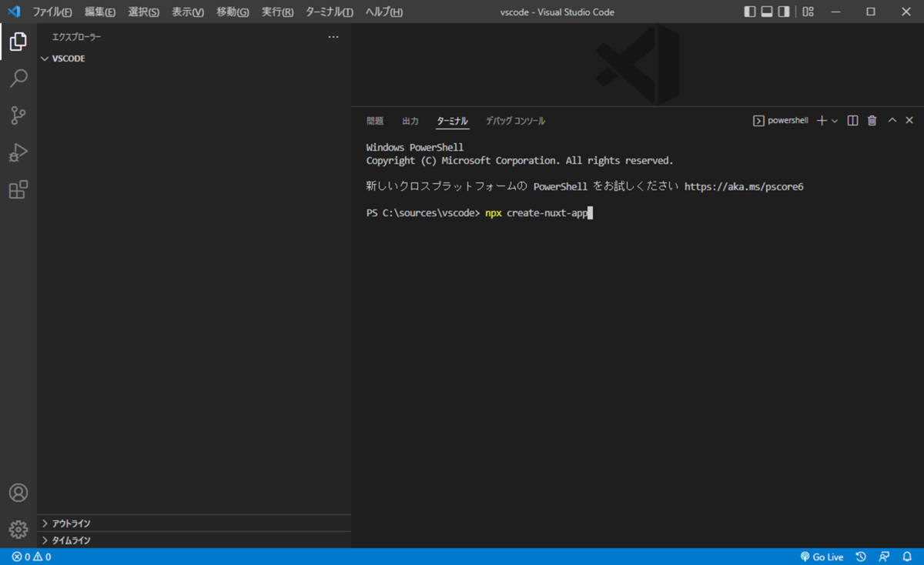The image size is (924, 565).
Task: Open the Explorer view in activity bar
Action: pyautogui.click(x=18, y=42)
